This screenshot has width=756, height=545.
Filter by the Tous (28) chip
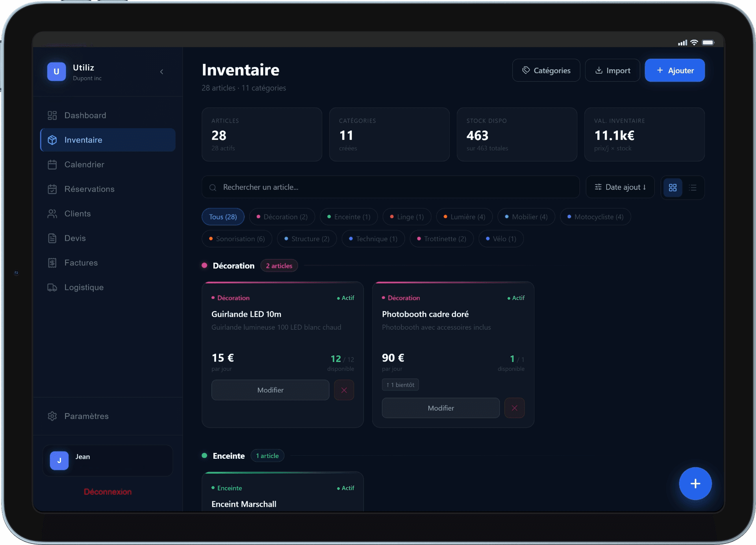click(223, 217)
